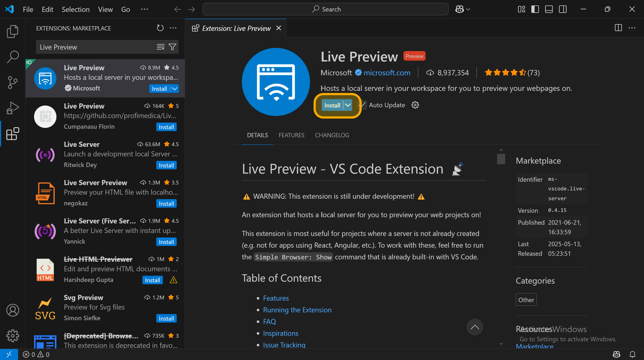The height and width of the screenshot is (360, 644).
Task: Install Live Server (Five Server) by Yannick
Action: (x=166, y=242)
